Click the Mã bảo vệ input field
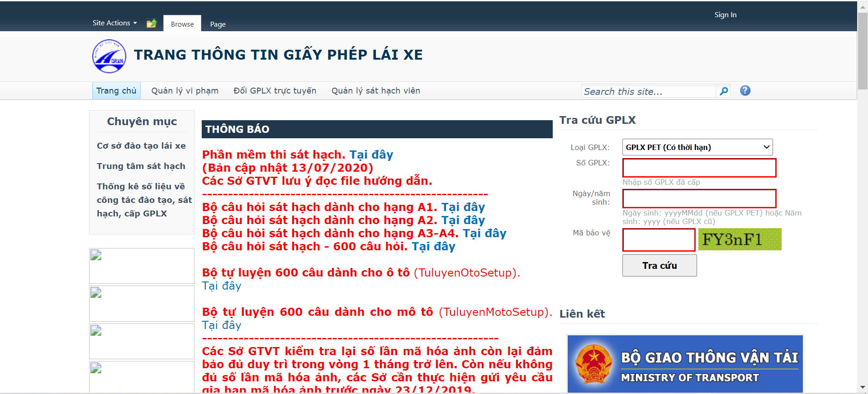Image resolution: width=868 pixels, height=394 pixels. point(659,240)
